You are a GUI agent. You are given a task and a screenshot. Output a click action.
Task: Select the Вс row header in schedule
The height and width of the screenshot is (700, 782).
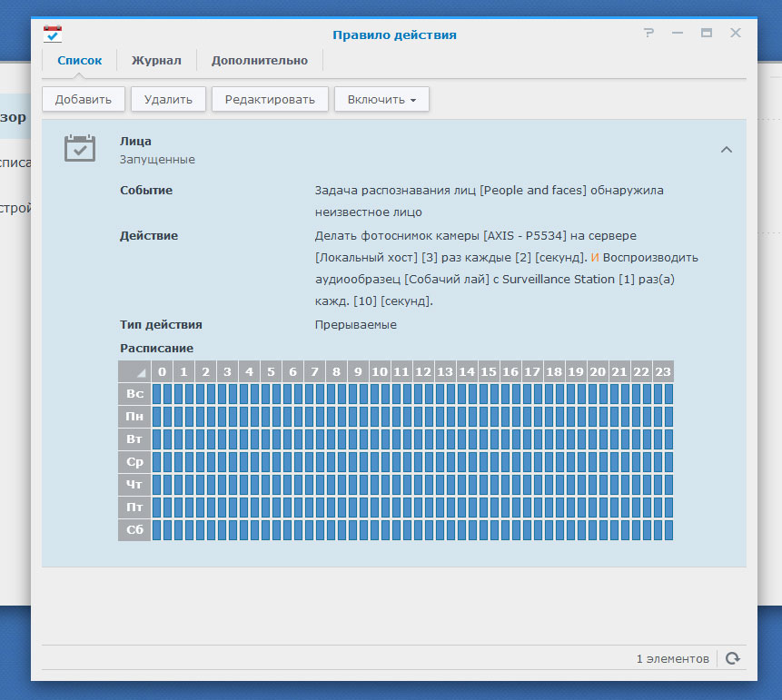click(134, 394)
